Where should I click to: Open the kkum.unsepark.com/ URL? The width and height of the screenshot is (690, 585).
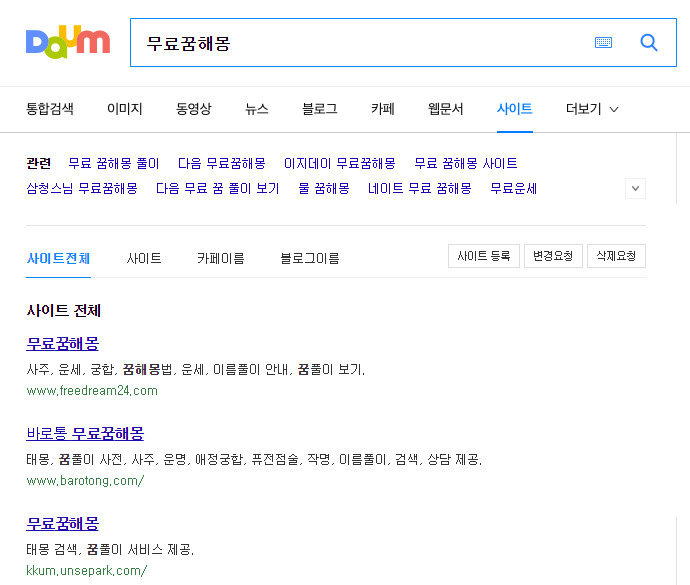click(86, 570)
